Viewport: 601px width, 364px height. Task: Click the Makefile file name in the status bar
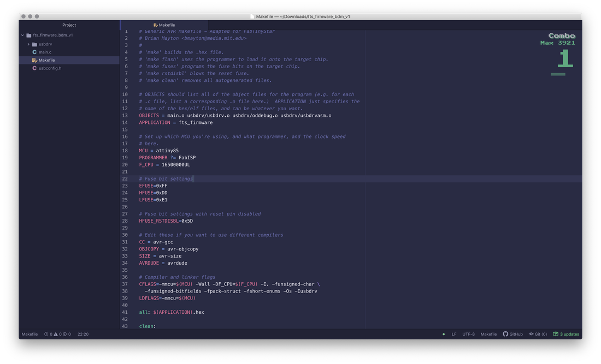pyautogui.click(x=30, y=334)
